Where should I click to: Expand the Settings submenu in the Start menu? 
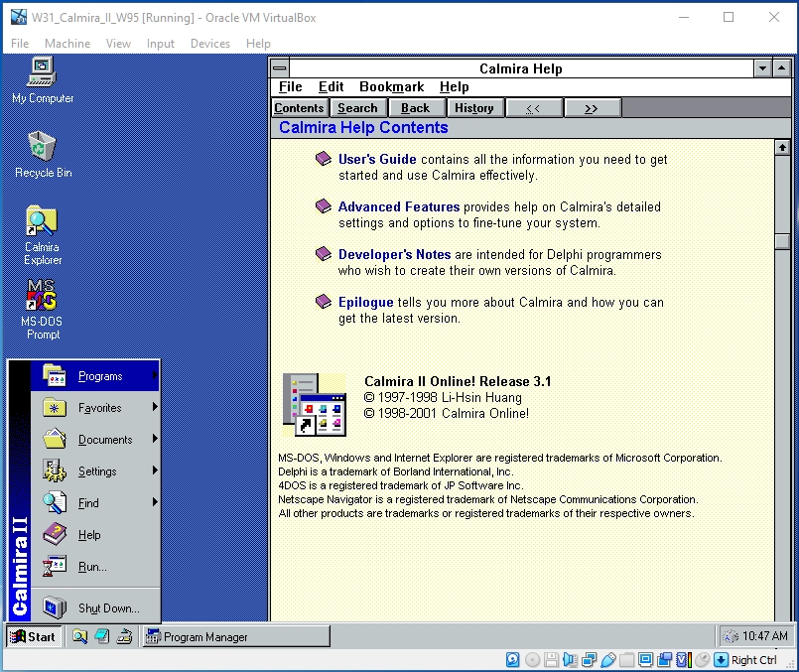click(95, 471)
